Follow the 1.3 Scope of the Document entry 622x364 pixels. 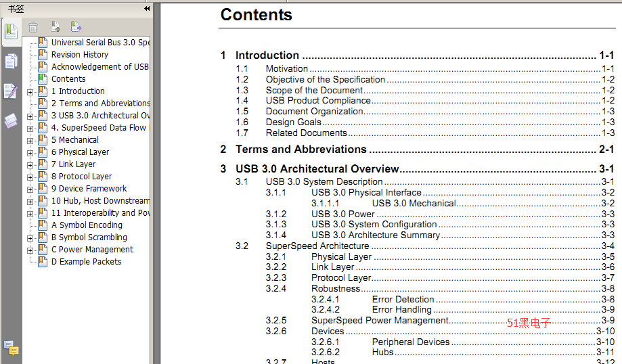coord(425,91)
